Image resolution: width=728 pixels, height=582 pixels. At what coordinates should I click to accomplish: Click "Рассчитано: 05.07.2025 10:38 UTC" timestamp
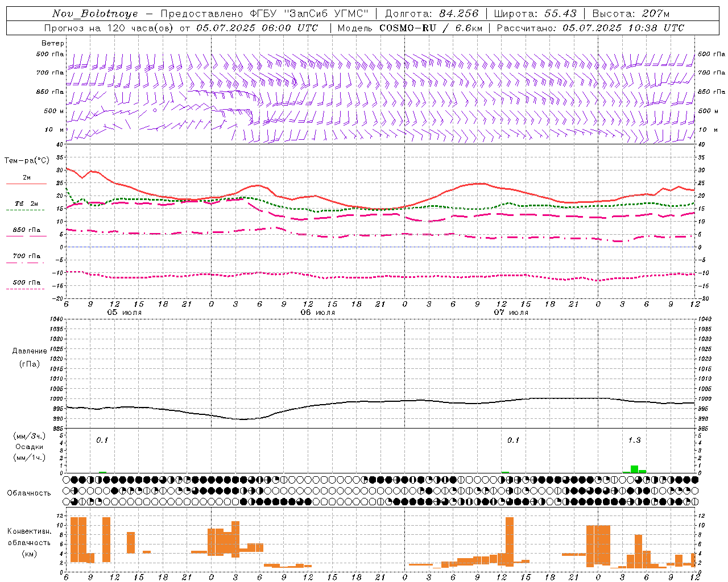[590, 28]
